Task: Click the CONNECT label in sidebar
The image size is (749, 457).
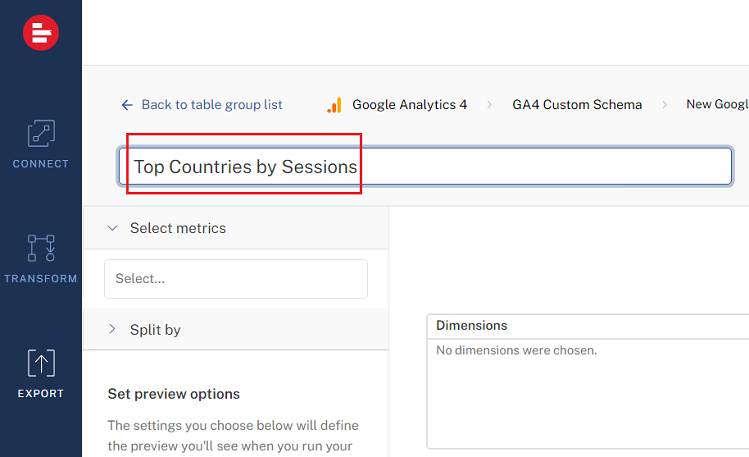Action: tap(41, 164)
